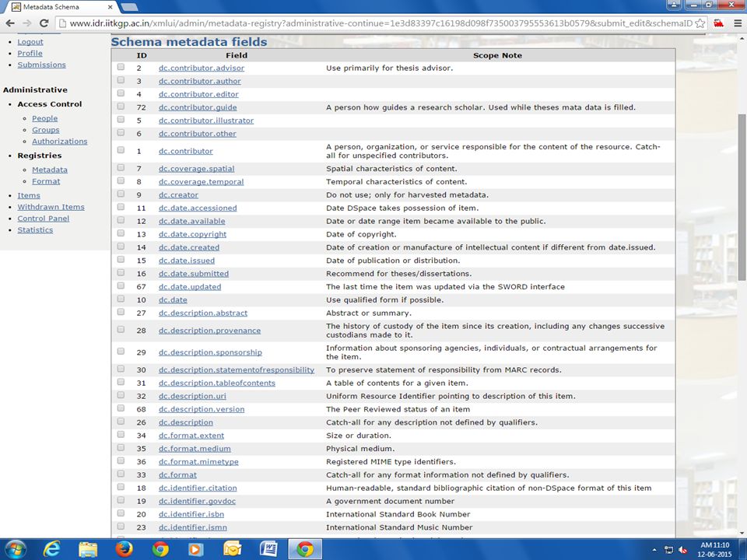Check the box for dc.contributor.advisor
The height and width of the screenshot is (560, 747).
point(121,67)
